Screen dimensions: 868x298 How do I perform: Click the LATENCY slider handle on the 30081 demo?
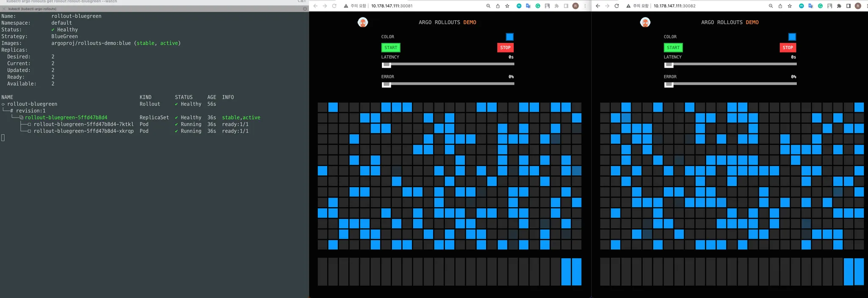(x=386, y=64)
